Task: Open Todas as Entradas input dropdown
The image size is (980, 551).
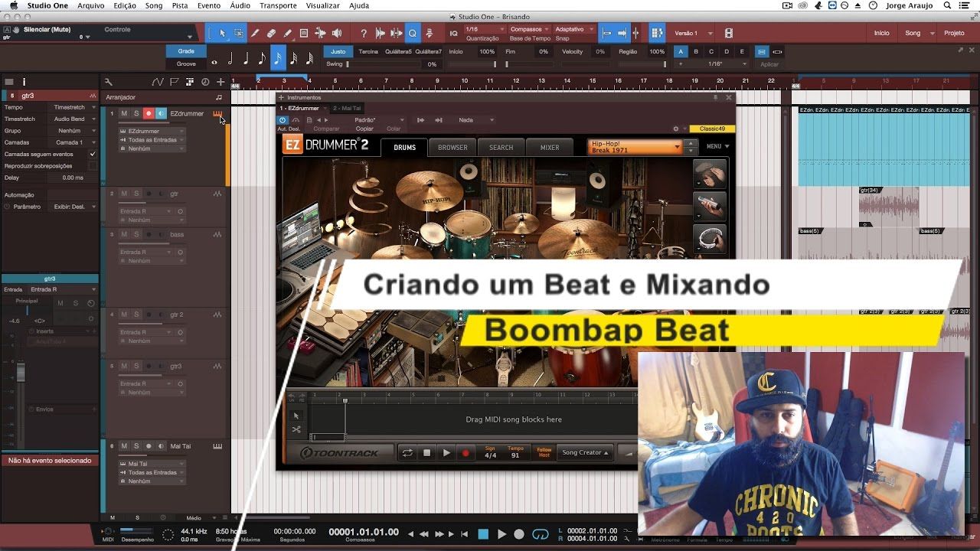Action: click(x=152, y=140)
